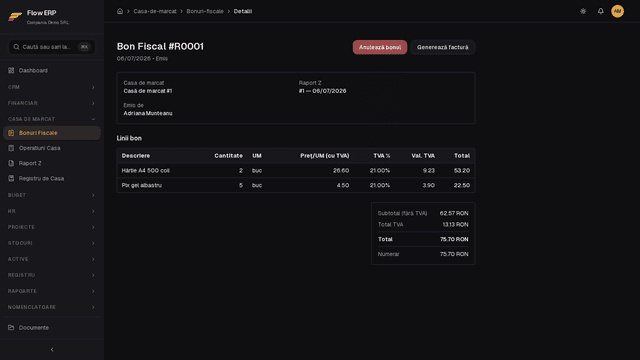Open Operațiuni Casa menu item

click(52, 148)
